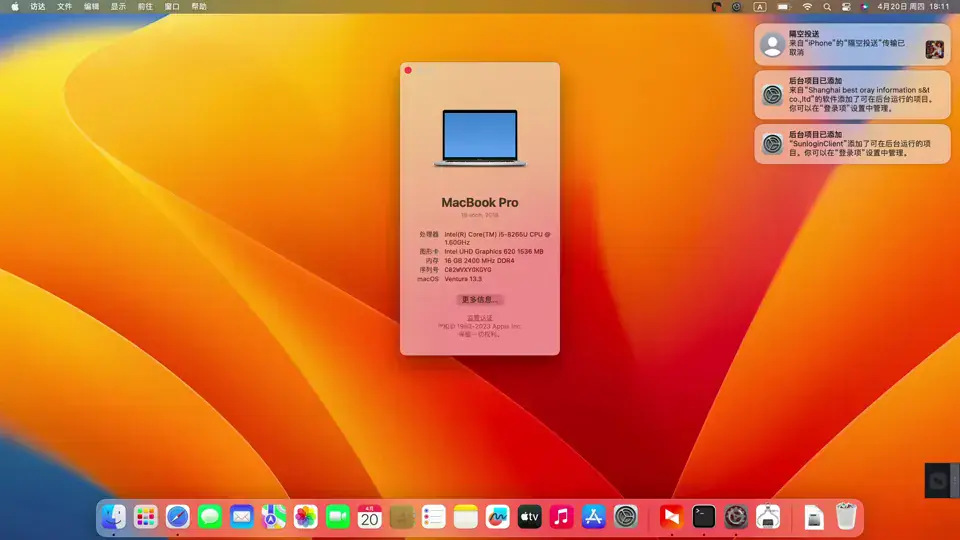Activate Siri from the menu bar
The width and height of the screenshot is (960, 540).
(864, 7)
